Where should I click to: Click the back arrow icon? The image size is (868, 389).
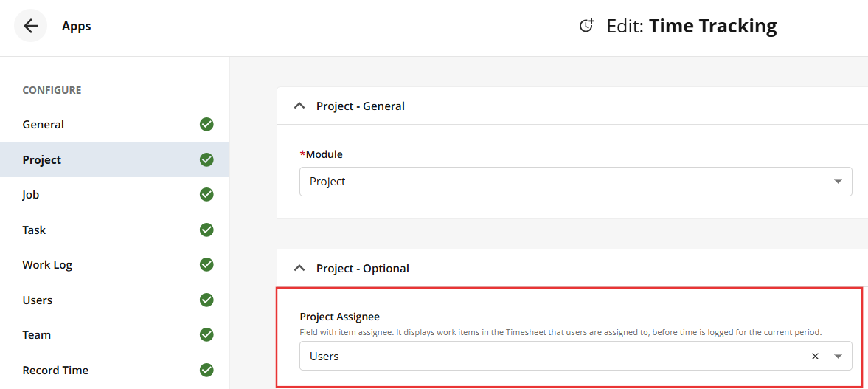click(31, 26)
